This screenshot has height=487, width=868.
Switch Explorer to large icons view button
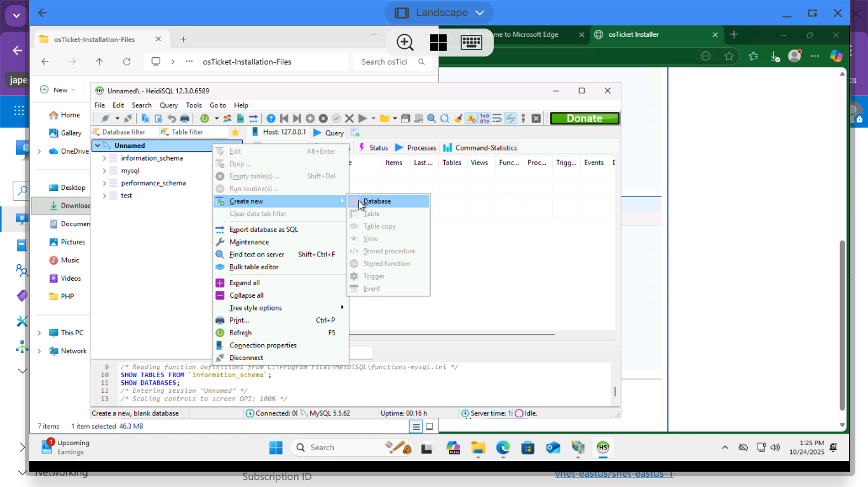[x=430, y=427]
